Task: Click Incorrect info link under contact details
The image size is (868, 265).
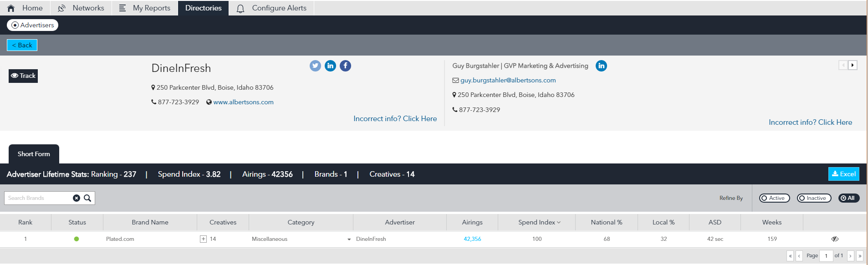Action: [810, 122]
